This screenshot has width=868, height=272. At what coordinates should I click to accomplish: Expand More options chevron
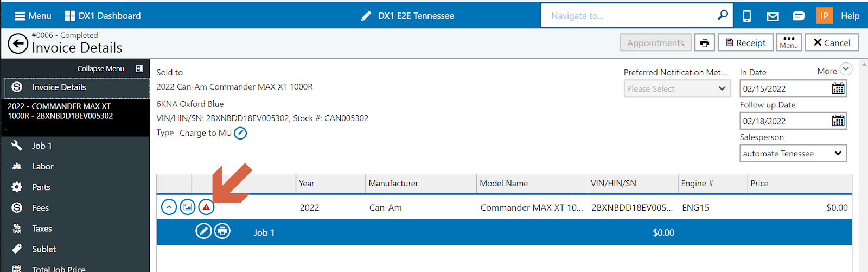(846, 69)
